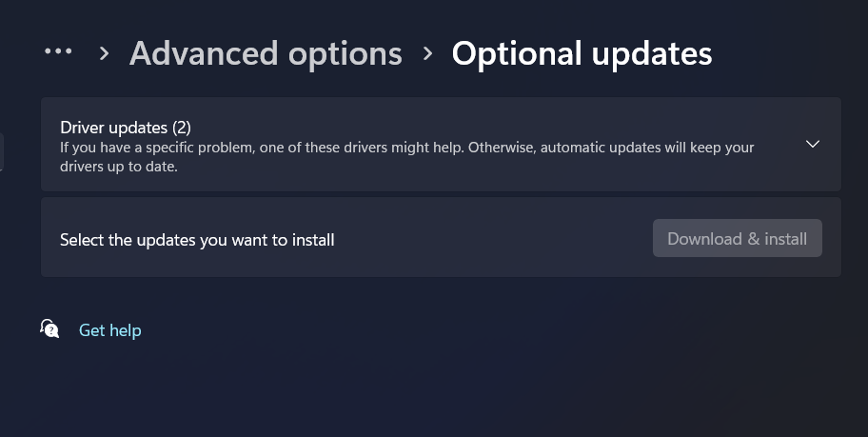Screen dimensions: 868x437
Task: Click the Get help headset icon
Action: pos(49,328)
